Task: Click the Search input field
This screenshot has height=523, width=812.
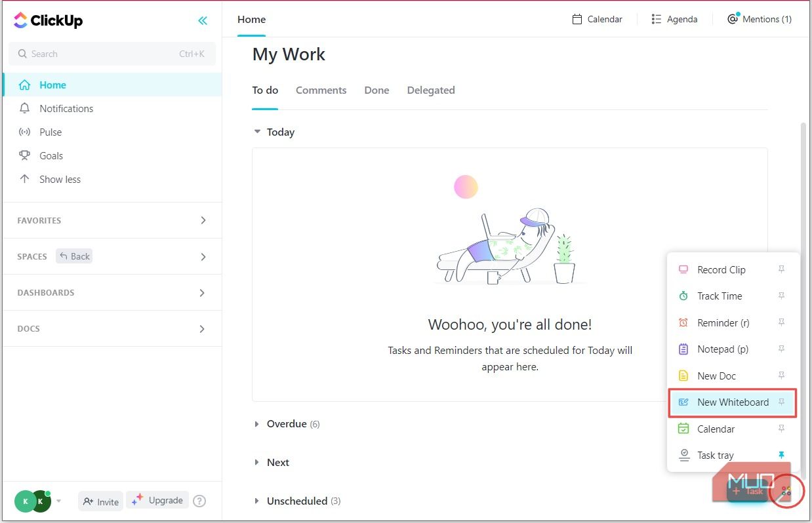Action: [x=112, y=54]
